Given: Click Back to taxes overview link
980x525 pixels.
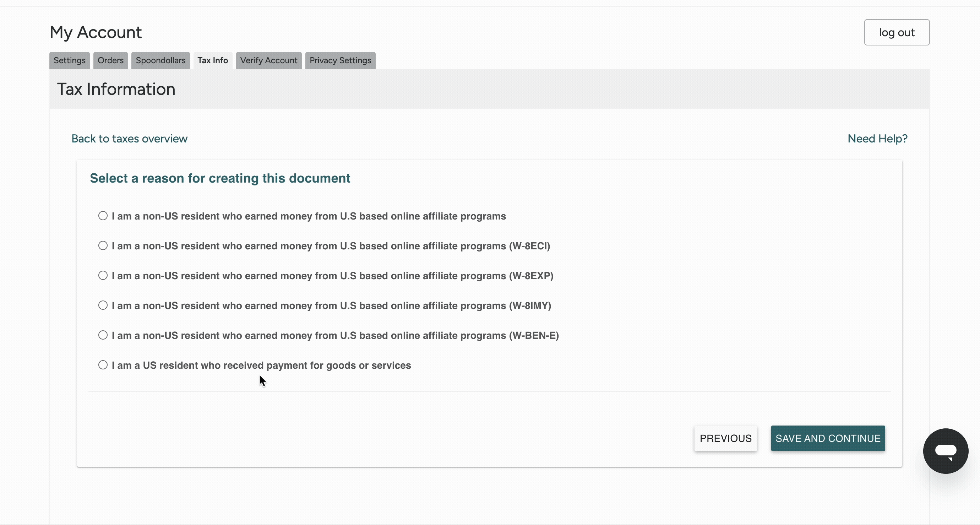Looking at the screenshot, I should coord(129,139).
